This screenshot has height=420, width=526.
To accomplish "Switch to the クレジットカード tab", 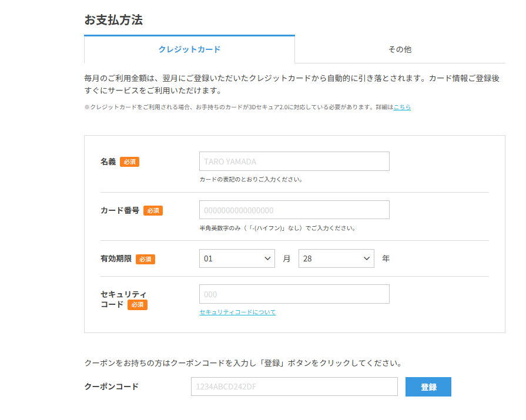I will (189, 49).
